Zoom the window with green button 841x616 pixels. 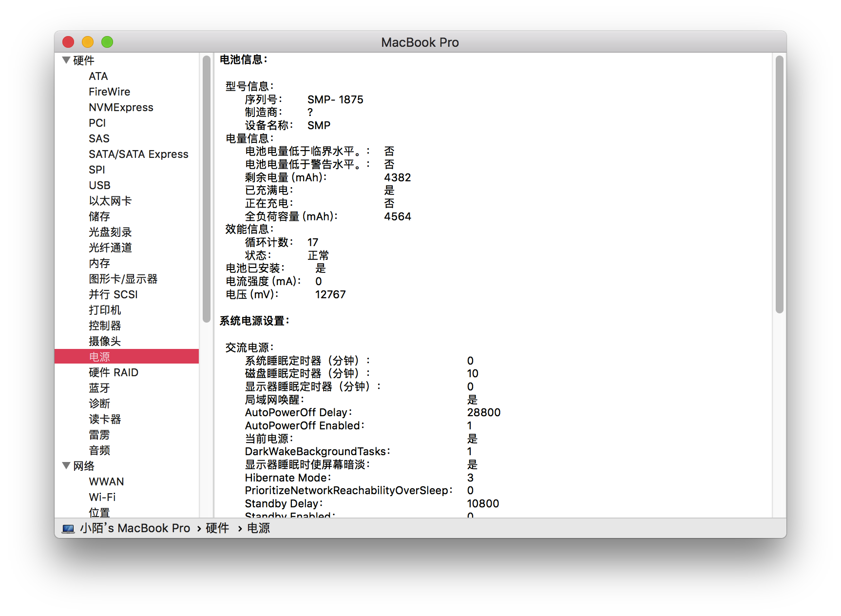tap(107, 42)
